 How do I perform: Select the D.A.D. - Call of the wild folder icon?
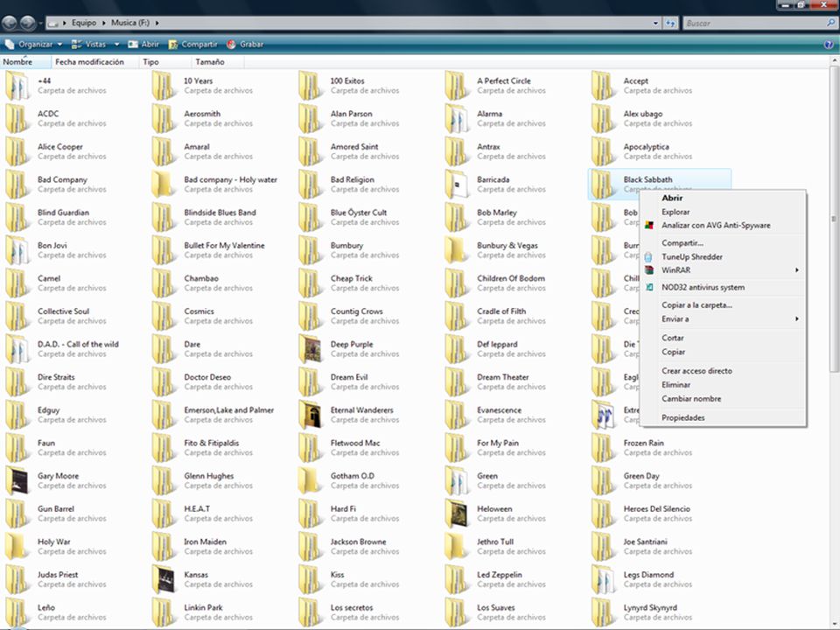tap(17, 349)
